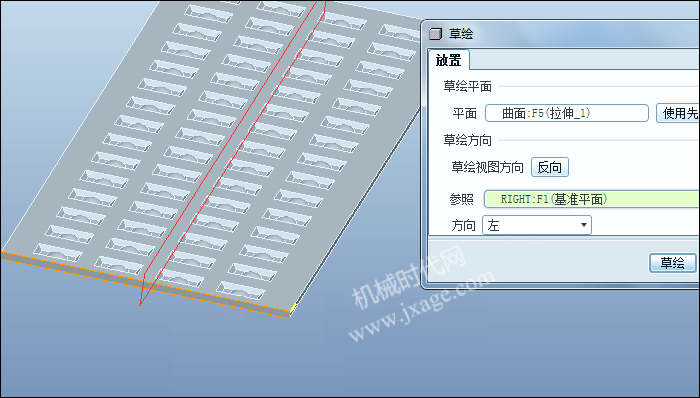The image size is (700, 398).
Task: Select the orange highlighted front edge of plate
Action: 145,286
